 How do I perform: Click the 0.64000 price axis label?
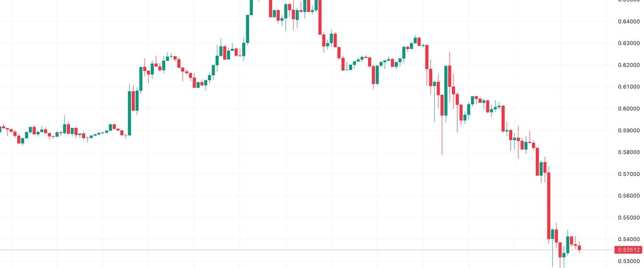(628, 21)
